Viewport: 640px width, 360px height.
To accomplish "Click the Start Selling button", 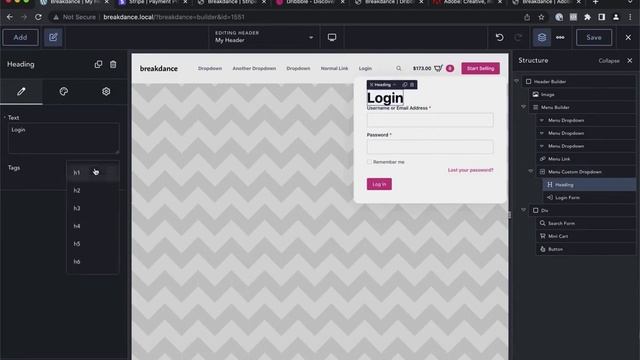I will click(x=480, y=68).
